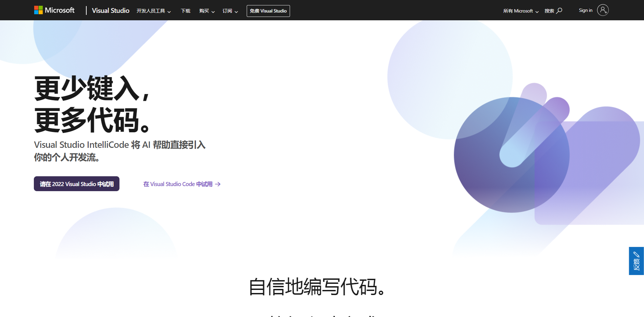Click 请在 2022 Visual Studio 中试用 button
The image size is (644, 317).
pos(76,184)
